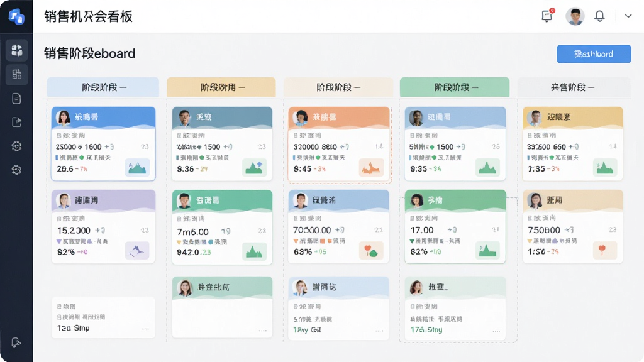Open the ellipsis menu on the "174.Sing" card

[496, 331]
